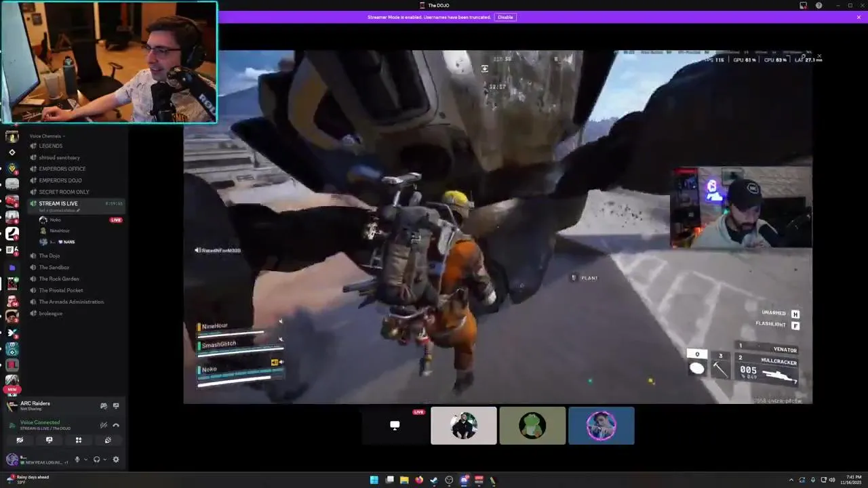Open rainy days weather widget
This screenshot has height=488, width=868.
[x=27, y=479]
